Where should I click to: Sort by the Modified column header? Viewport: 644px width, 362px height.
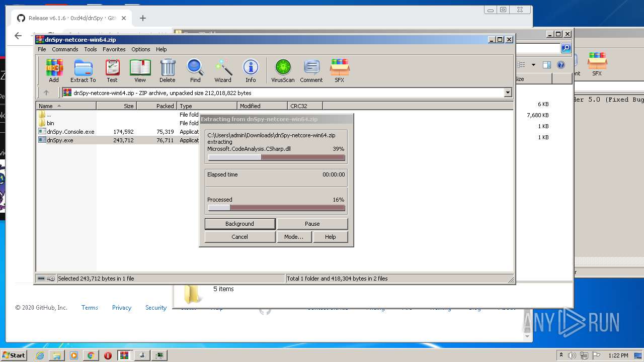click(x=263, y=106)
